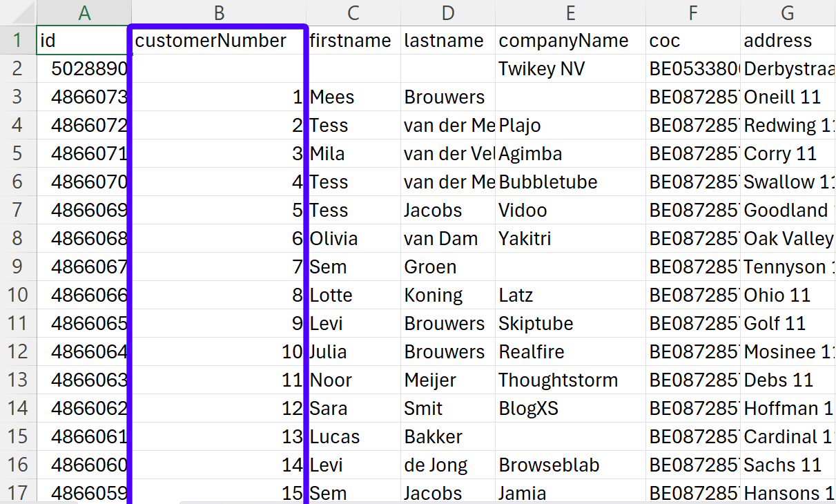Click the column G header

click(787, 12)
